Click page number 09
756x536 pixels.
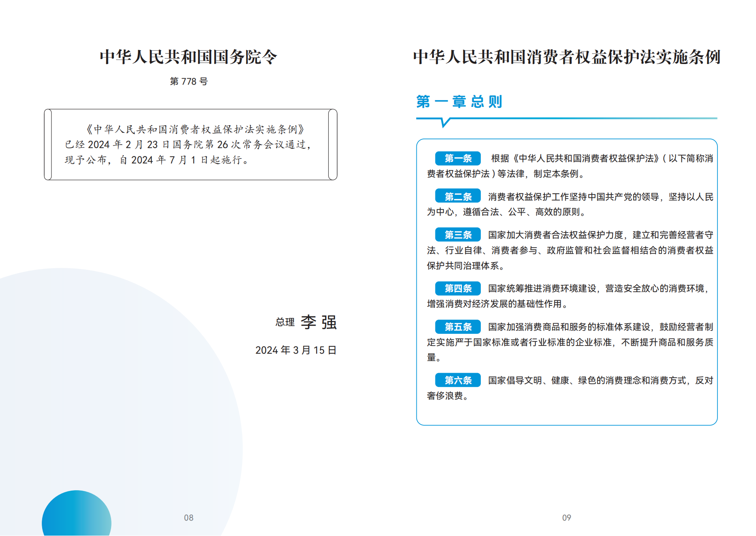(566, 518)
